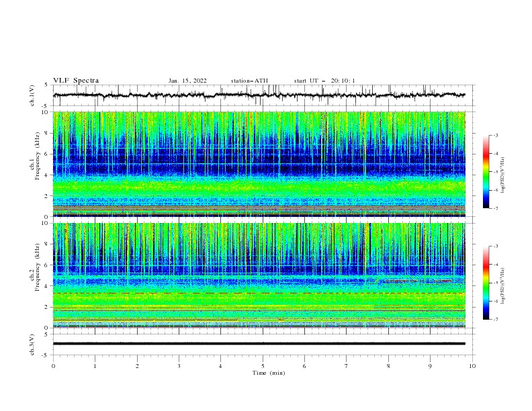Click the 'station=ATH' label
This screenshot has height=411, width=532.
tap(249, 81)
